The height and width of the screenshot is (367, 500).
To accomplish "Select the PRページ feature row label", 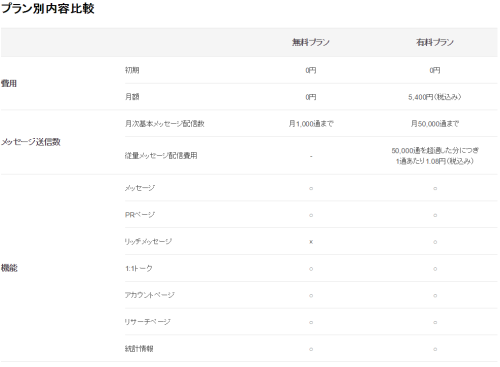I will tap(140, 215).
